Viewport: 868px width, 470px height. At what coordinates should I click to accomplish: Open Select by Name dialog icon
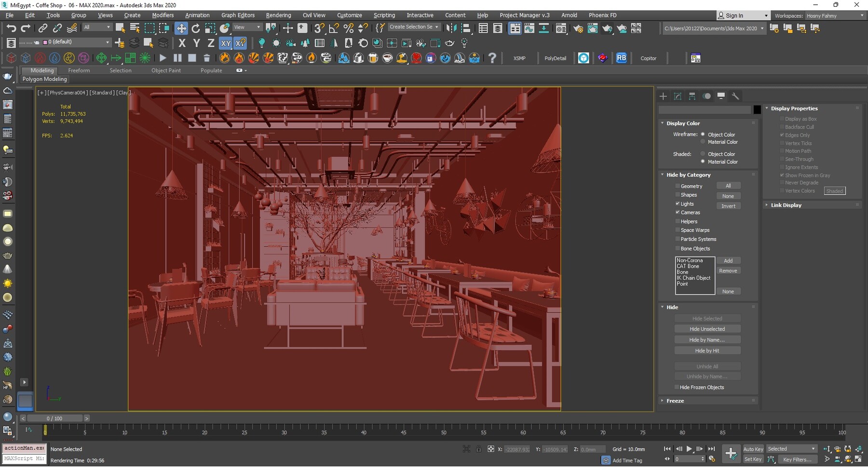pyautogui.click(x=134, y=28)
